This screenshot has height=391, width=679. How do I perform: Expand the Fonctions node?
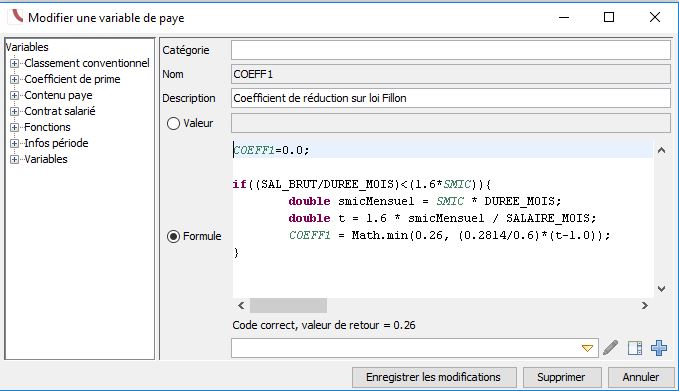pyautogui.click(x=14, y=127)
